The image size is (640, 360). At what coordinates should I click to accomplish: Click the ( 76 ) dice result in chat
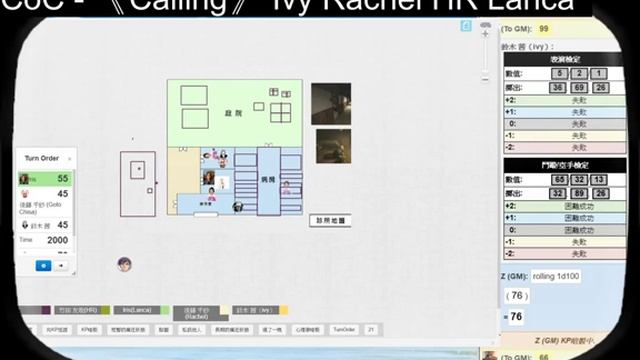coord(517,296)
